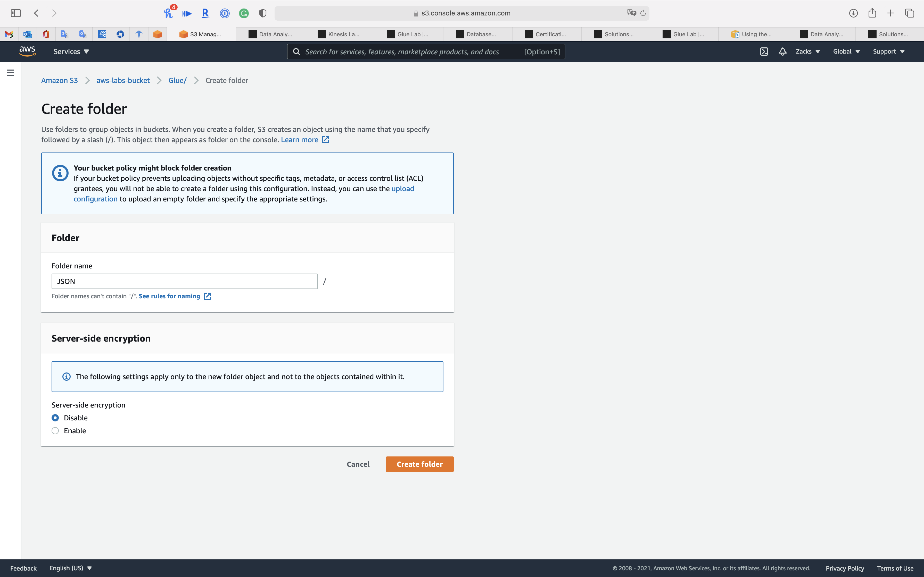This screenshot has width=924, height=577.
Task: Open the Zacks account dropdown
Action: (x=807, y=52)
